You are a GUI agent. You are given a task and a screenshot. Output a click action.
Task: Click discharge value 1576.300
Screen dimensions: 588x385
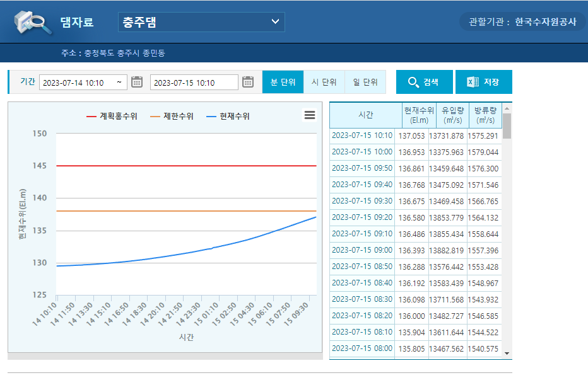click(483, 169)
